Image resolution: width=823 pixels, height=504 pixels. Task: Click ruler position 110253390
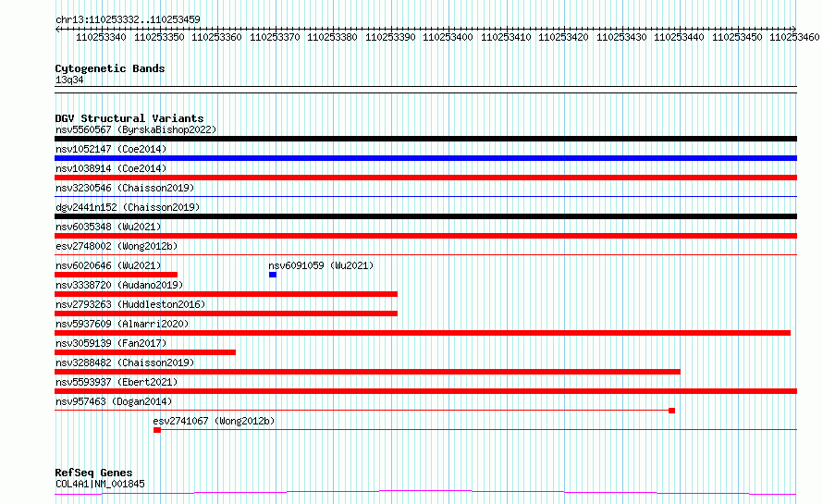point(390,37)
